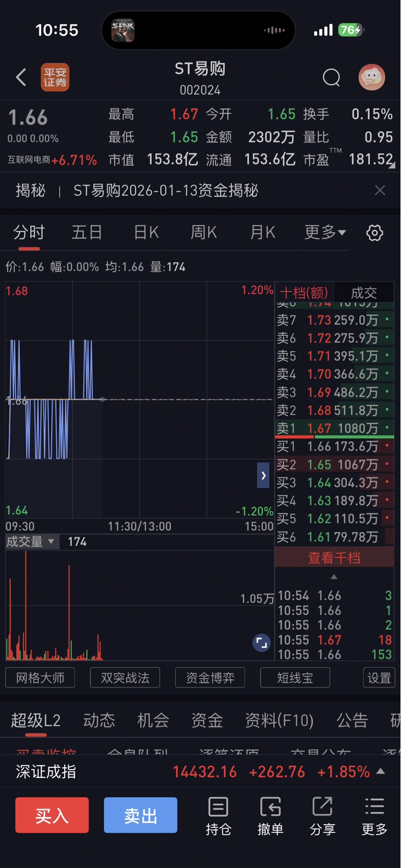Viewport: 401px width, 868px height.
Task: Open 网格大师 tool
Action: (40, 678)
